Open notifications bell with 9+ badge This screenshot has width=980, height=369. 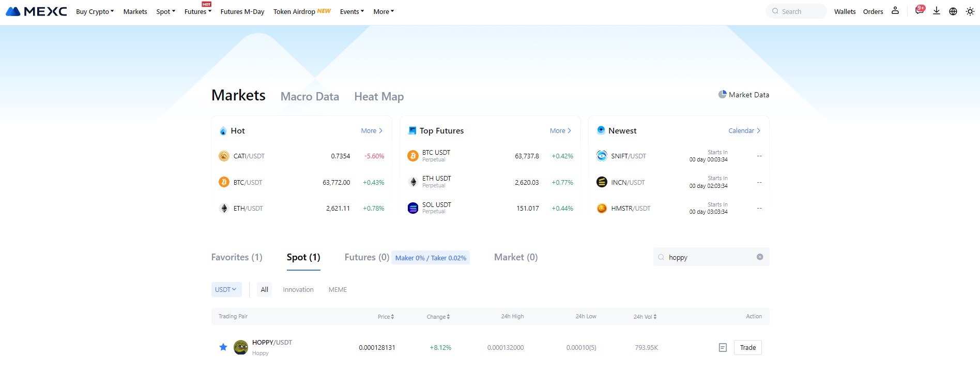[x=919, y=11]
